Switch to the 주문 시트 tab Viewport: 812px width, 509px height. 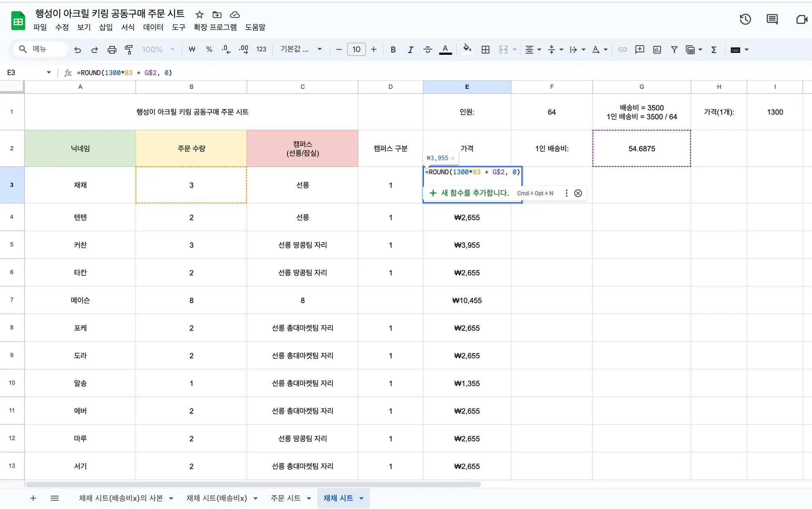point(285,498)
